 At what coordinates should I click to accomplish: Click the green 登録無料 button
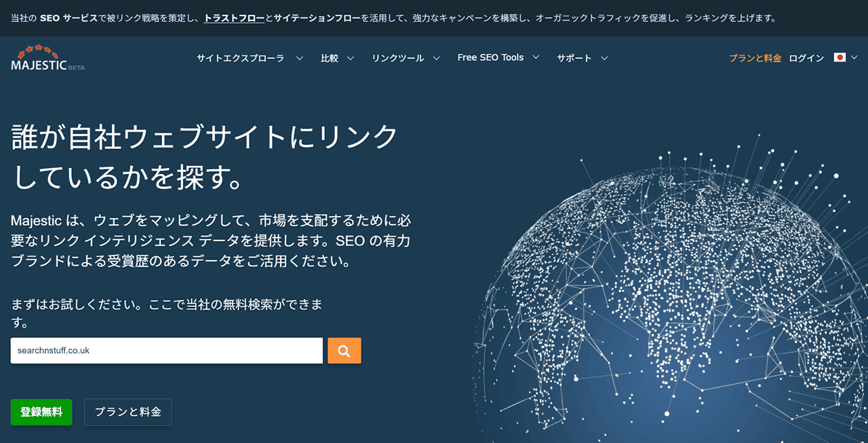tap(41, 412)
